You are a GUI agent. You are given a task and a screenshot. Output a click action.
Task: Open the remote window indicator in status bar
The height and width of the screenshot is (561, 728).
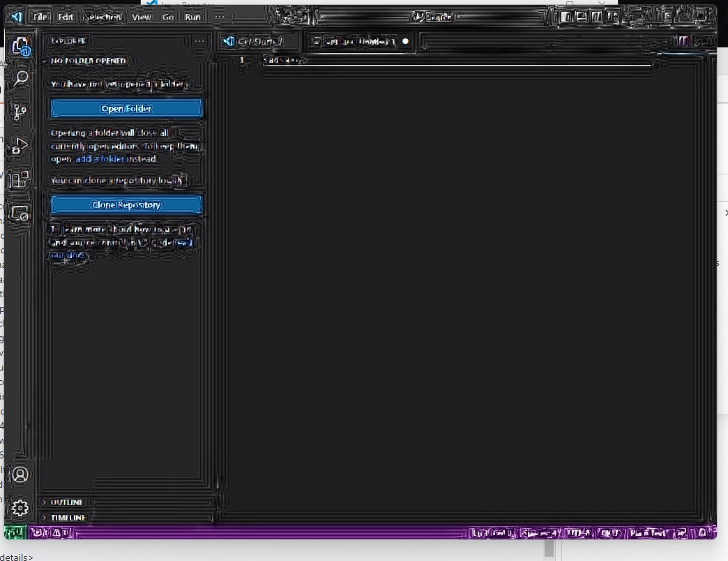click(x=15, y=532)
